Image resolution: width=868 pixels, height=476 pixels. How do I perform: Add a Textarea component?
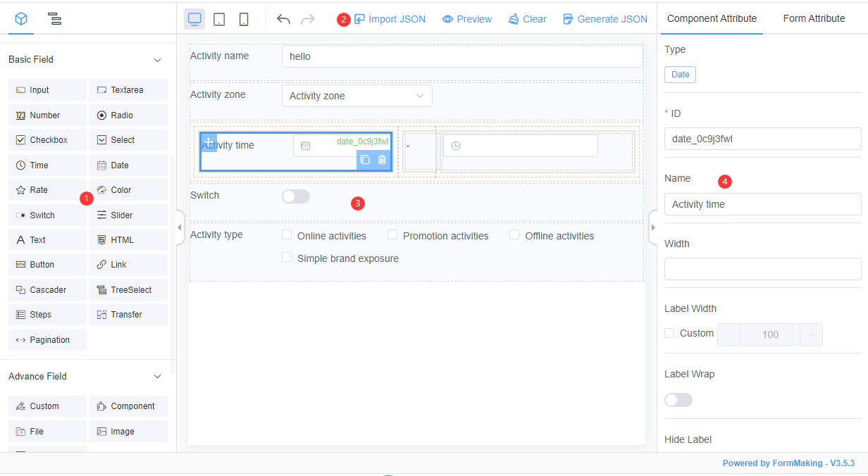pos(128,90)
